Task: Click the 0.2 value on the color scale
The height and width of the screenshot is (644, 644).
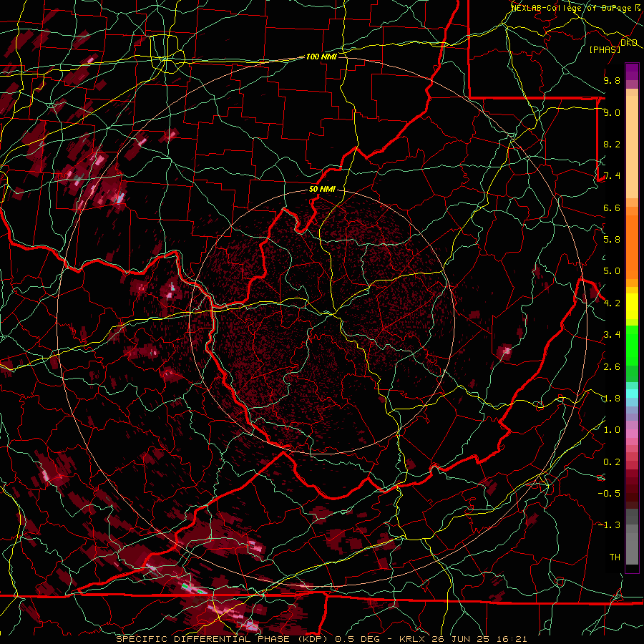Action: (x=612, y=462)
